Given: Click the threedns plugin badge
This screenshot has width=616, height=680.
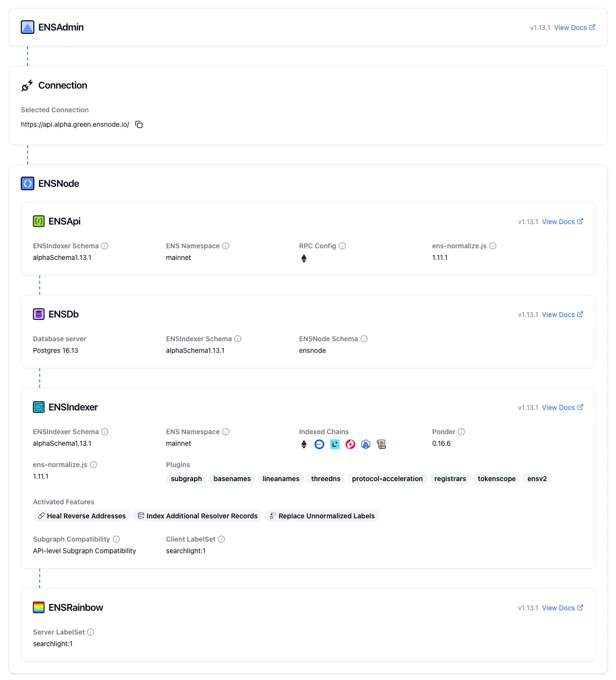Looking at the screenshot, I should (x=326, y=479).
